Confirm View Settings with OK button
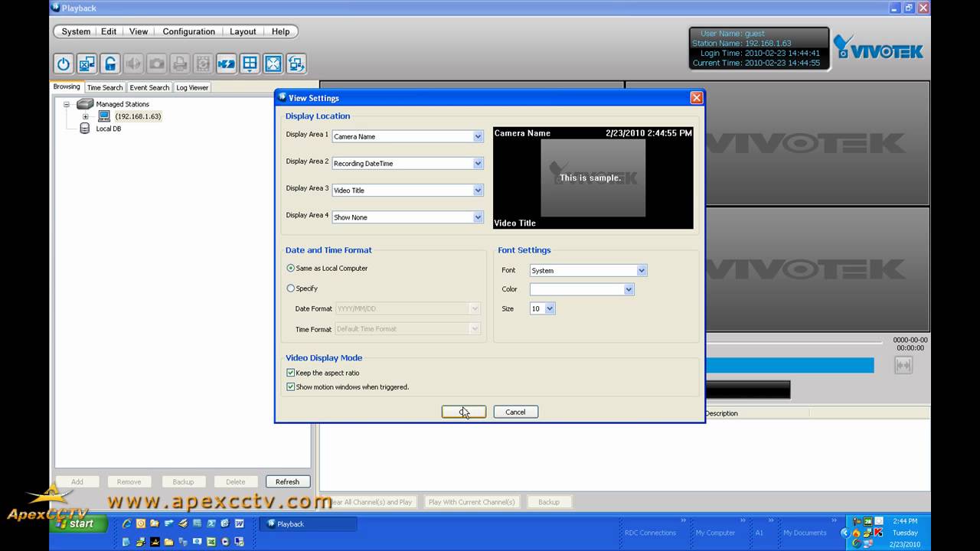980x551 pixels. pos(464,412)
